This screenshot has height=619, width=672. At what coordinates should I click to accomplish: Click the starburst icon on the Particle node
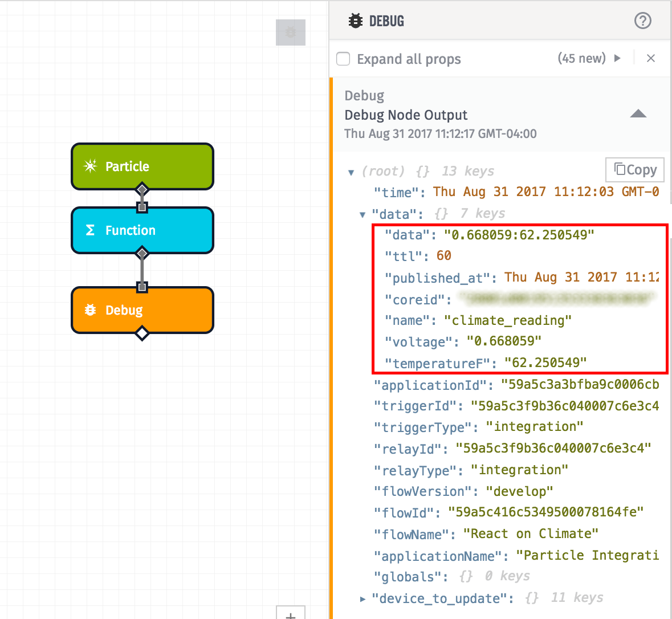click(x=90, y=166)
